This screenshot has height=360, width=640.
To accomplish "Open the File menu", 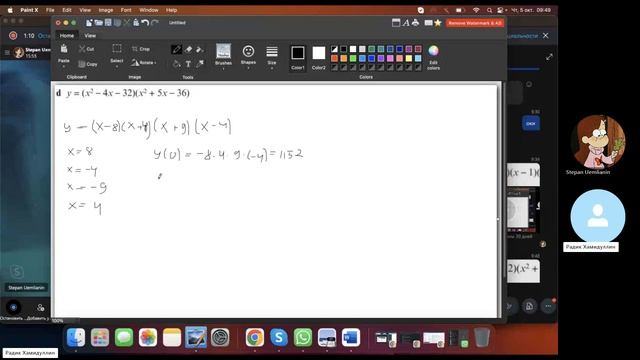I will click(x=50, y=10).
